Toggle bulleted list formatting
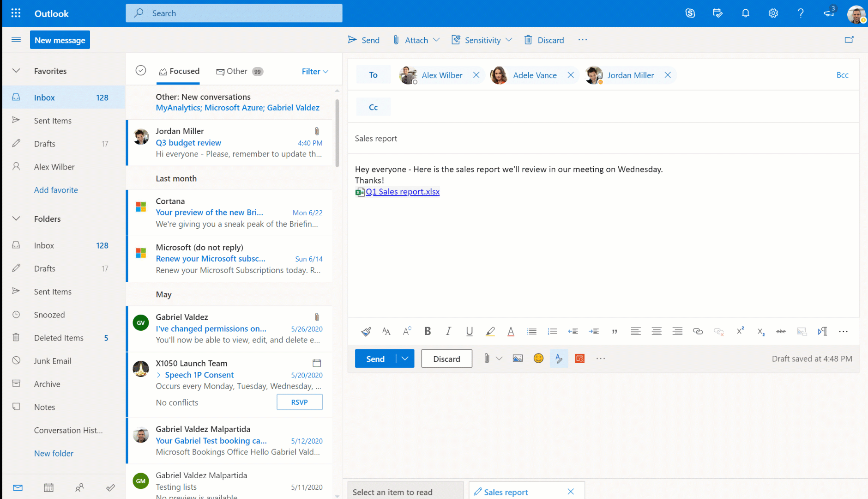Viewport: 868px width, 499px height. point(531,331)
